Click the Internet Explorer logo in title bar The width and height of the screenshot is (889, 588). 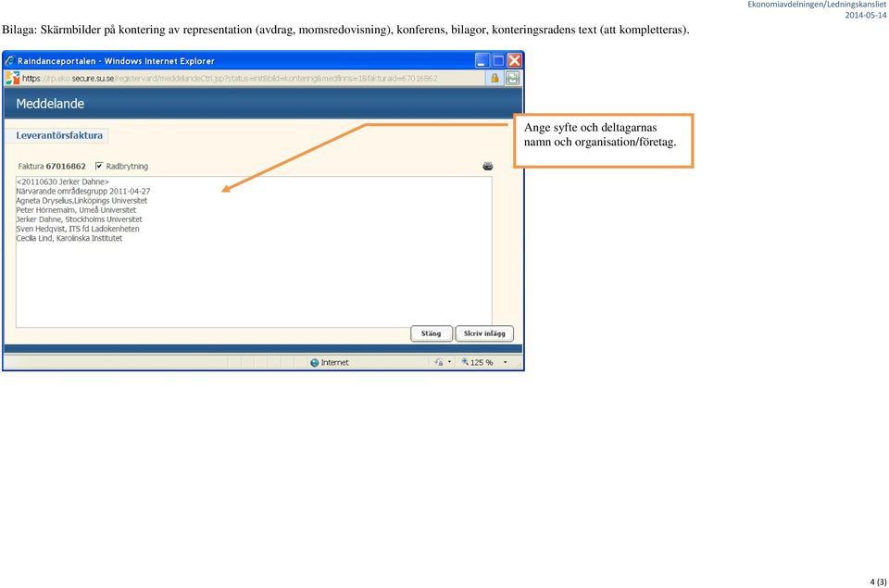click(9, 61)
